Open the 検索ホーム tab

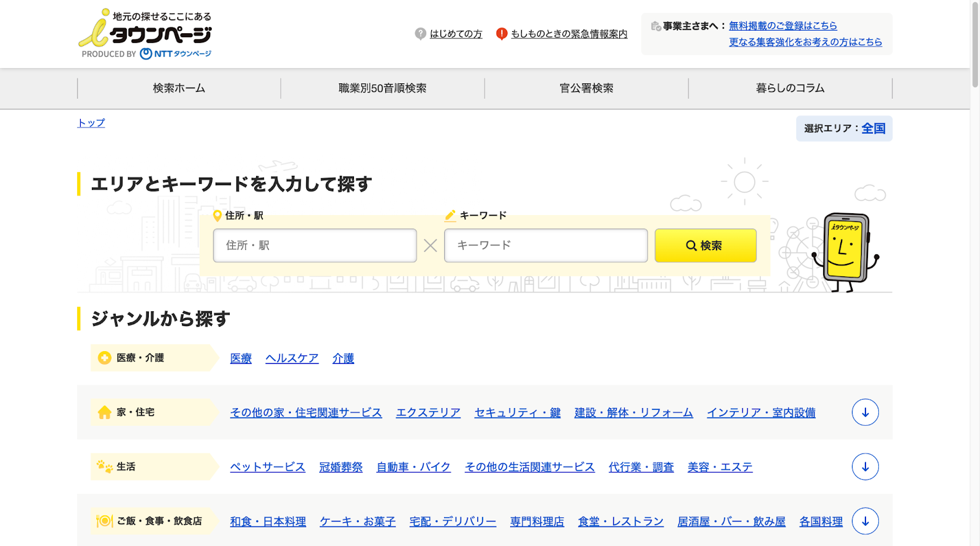point(179,88)
